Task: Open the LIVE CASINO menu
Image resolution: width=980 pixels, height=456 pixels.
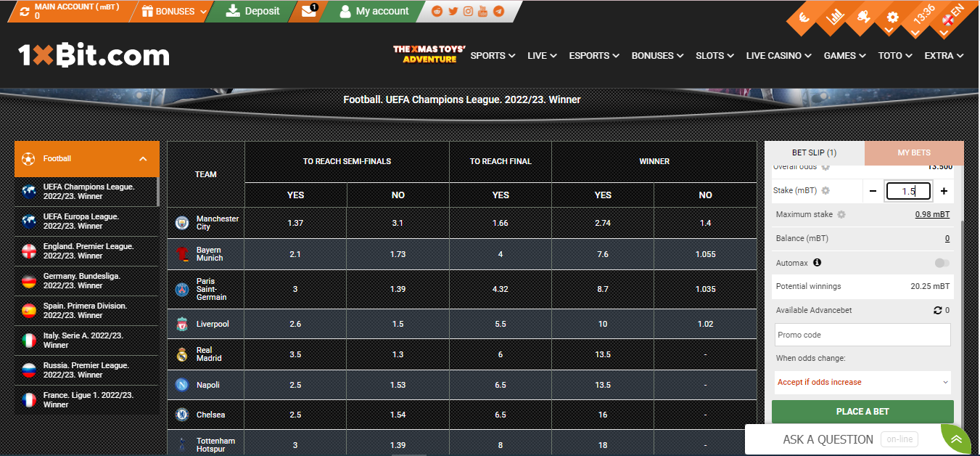Action: tap(779, 56)
